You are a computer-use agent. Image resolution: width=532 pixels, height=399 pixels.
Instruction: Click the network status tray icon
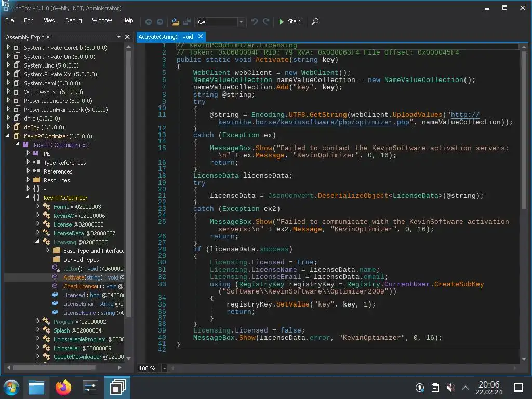pyautogui.click(x=420, y=388)
